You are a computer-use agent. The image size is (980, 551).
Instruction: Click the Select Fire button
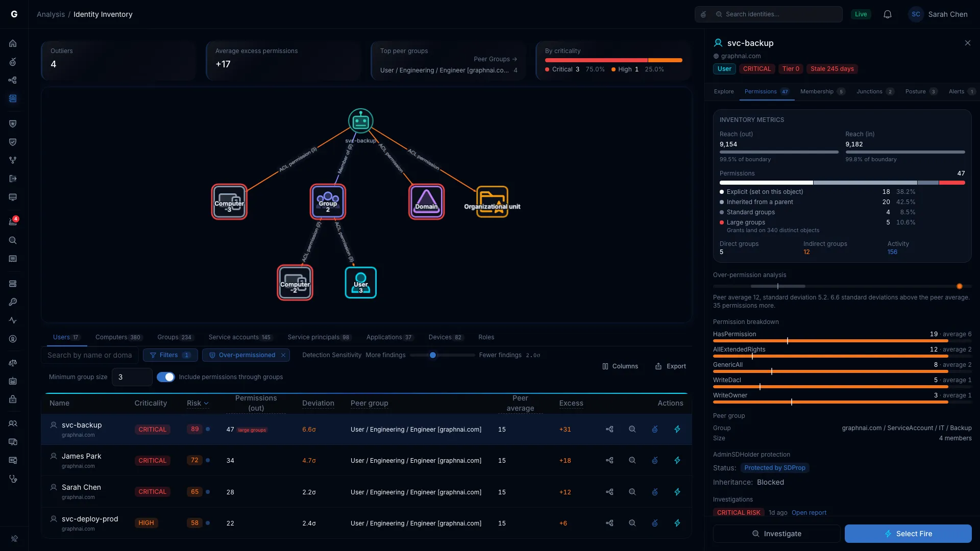(x=908, y=534)
